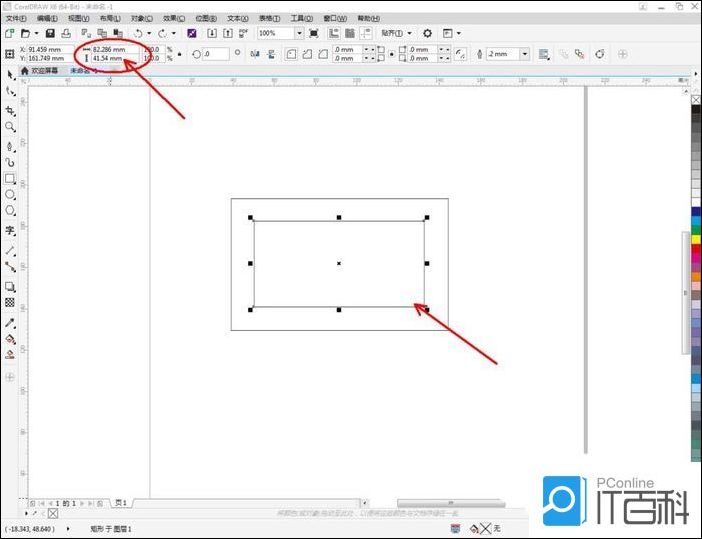702x539 pixels.
Task: Click the Import icon
Action: pyautogui.click(x=212, y=33)
